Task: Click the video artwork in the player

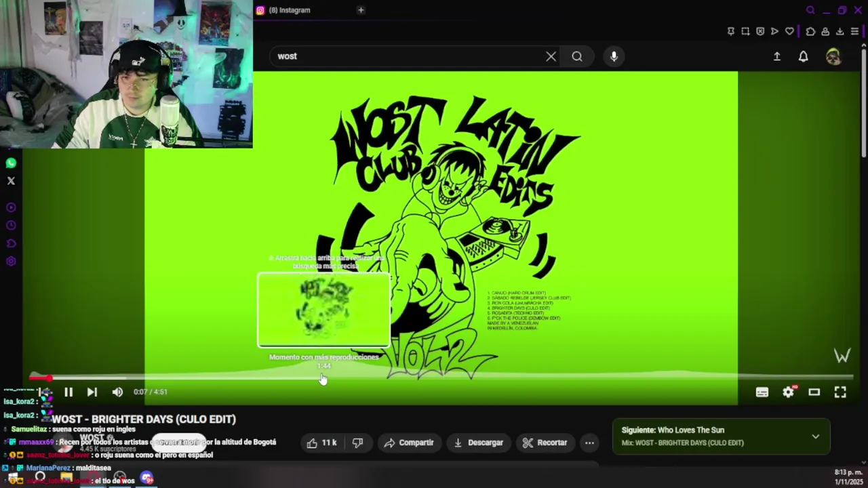Action: (441, 237)
